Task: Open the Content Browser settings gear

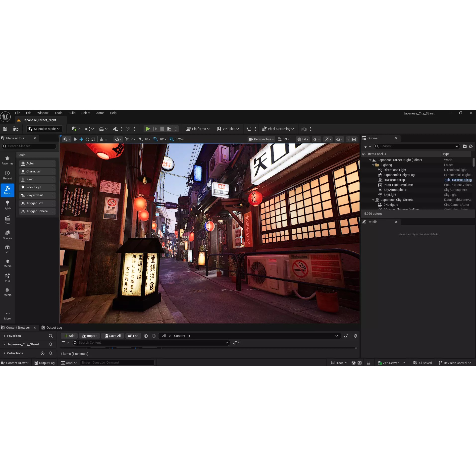Action: [355, 336]
